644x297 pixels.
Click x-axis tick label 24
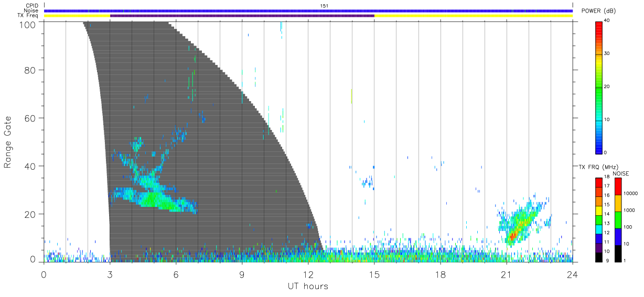573,273
